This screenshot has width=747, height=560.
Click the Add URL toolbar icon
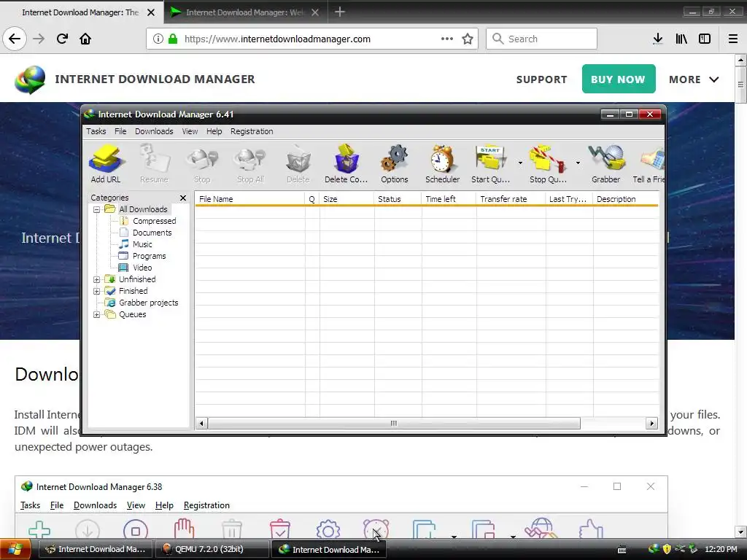pyautogui.click(x=106, y=164)
